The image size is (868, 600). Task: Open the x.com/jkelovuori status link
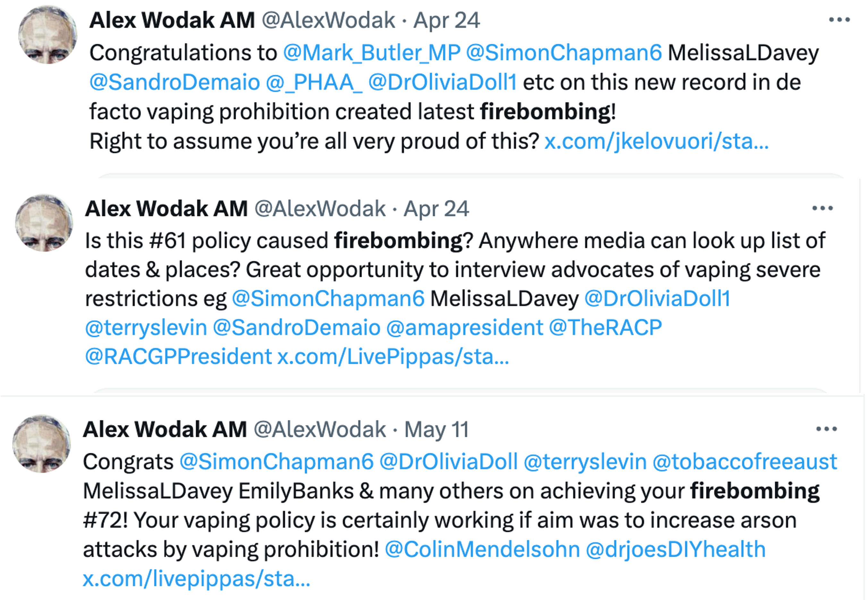pos(656,141)
